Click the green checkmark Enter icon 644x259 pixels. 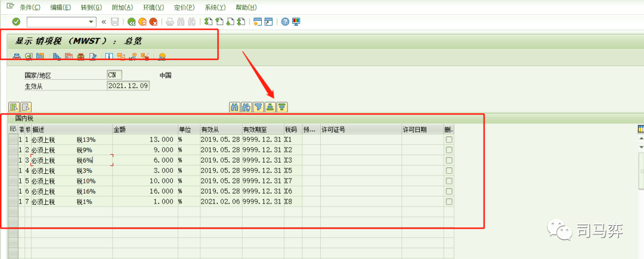(x=16, y=21)
